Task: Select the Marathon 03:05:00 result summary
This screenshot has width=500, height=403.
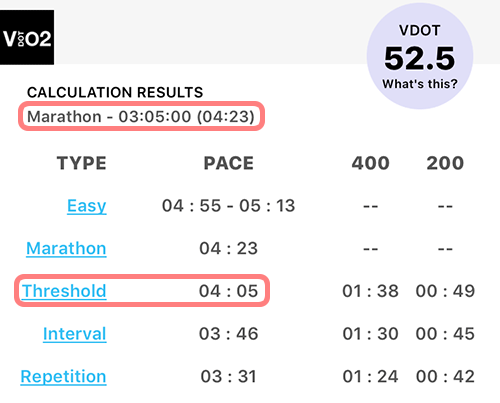Action: (141, 117)
